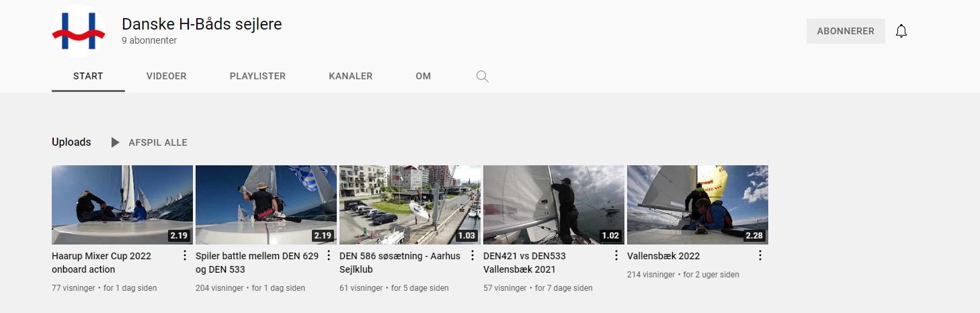Click the 9 abonnenter subscriber count
Image resolution: width=980 pixels, height=313 pixels.
tap(149, 40)
